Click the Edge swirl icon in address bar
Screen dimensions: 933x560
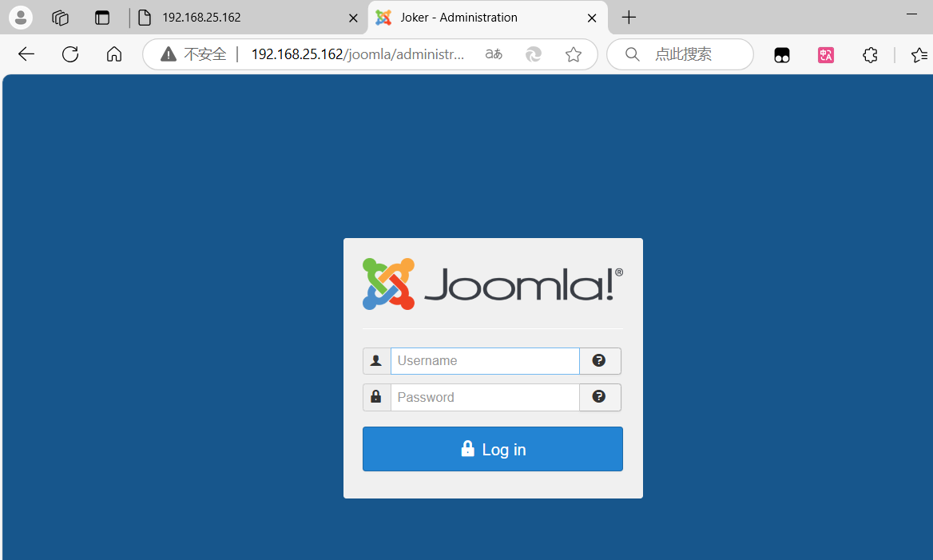[533, 54]
